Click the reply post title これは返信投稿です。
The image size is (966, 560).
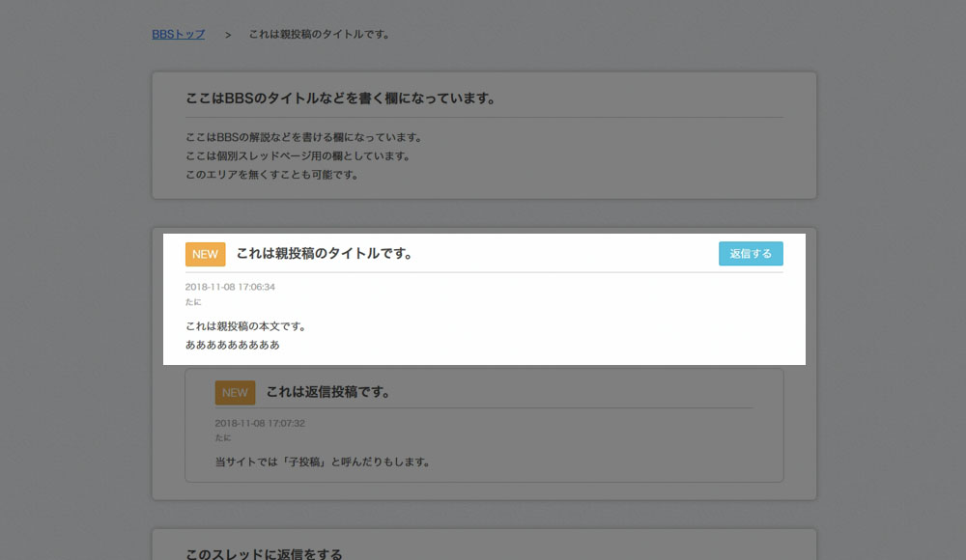point(329,392)
